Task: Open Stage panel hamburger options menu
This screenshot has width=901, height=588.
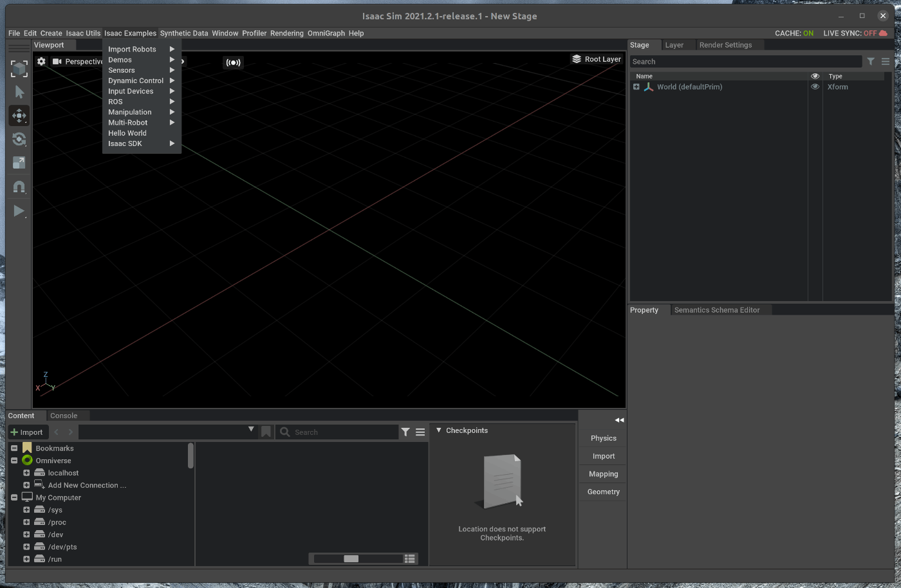Action: pyautogui.click(x=886, y=62)
